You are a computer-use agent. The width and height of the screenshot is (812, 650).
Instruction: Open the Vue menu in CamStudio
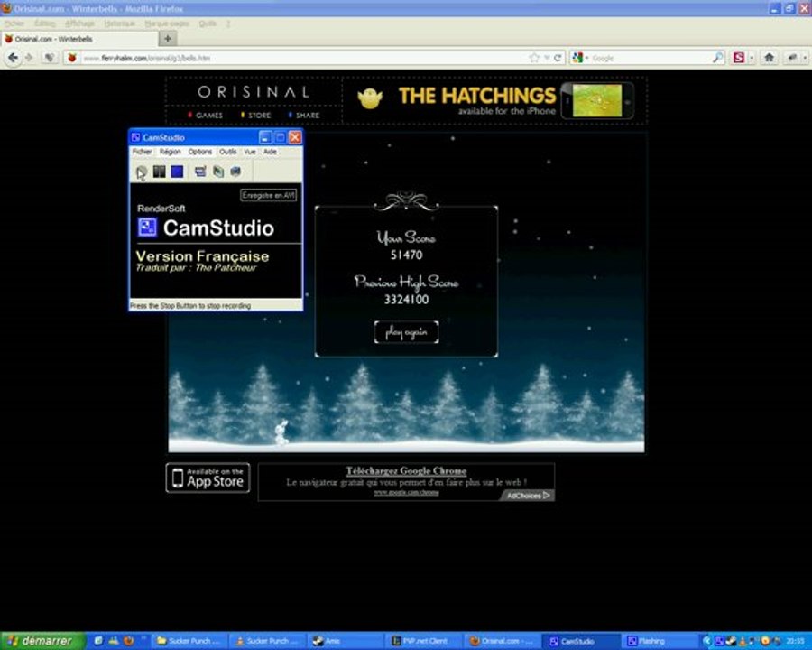[x=250, y=152]
